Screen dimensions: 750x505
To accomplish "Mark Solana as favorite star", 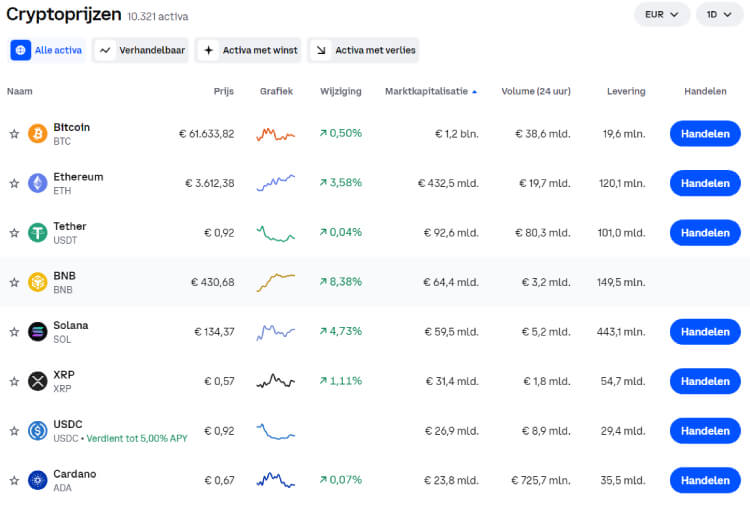I will 14,332.
